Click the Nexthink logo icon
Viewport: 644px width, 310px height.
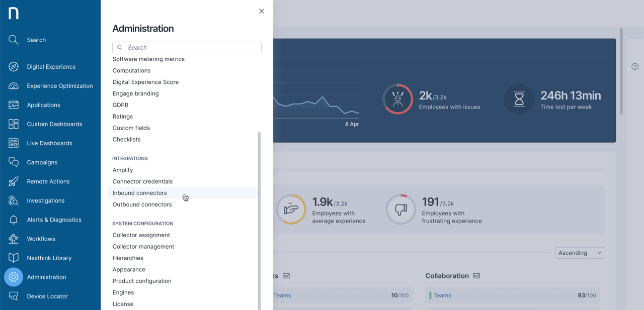[14, 13]
